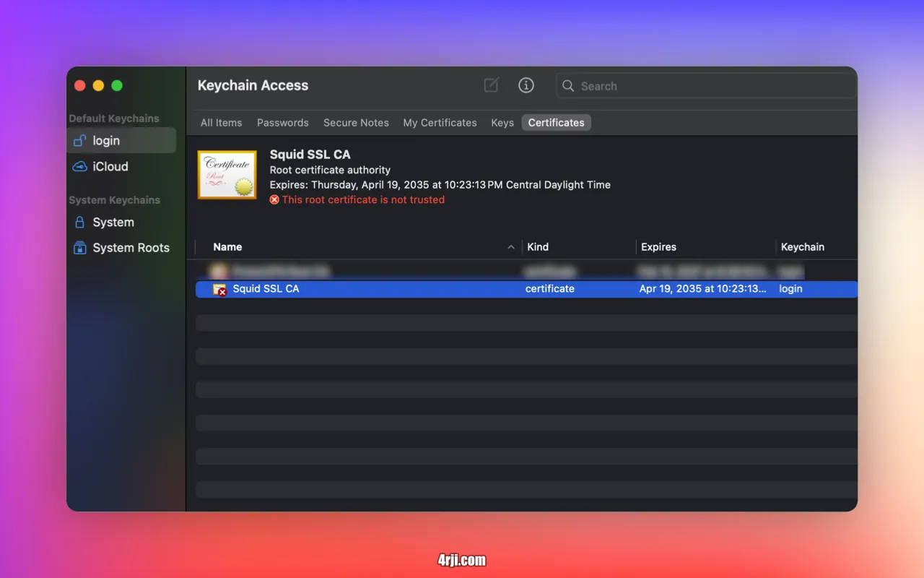Open the Squid SSL CA certificate thumbnail icon
924x578 pixels.
point(227,174)
